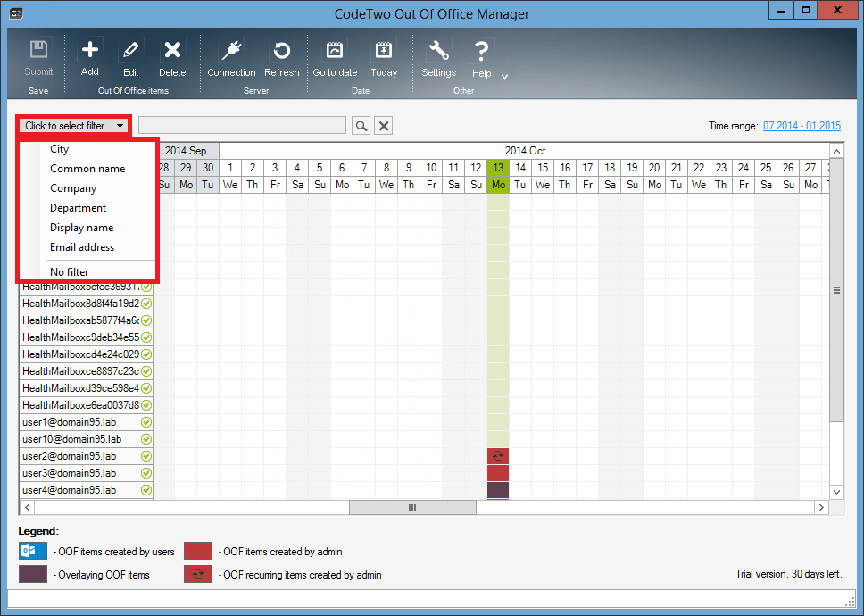The width and height of the screenshot is (864, 616).
Task: Select No filter option
Action: click(x=70, y=271)
